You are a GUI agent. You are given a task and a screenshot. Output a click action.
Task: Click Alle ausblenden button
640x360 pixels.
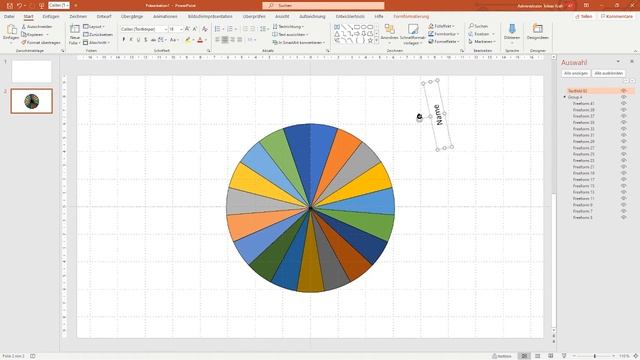[x=609, y=73]
